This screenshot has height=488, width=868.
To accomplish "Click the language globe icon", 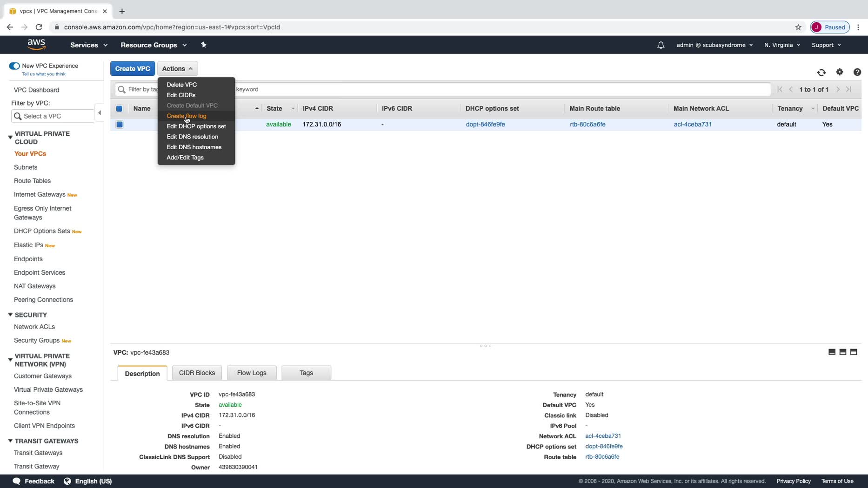I will [67, 481].
